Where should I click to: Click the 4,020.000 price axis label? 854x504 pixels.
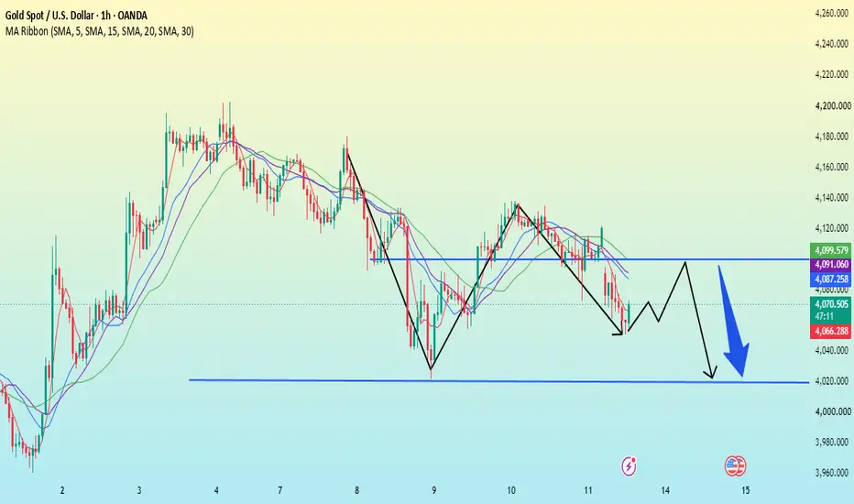(832, 381)
